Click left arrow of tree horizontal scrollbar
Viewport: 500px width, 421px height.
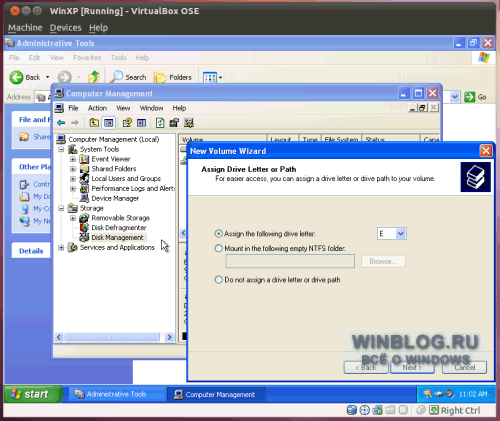(59, 337)
